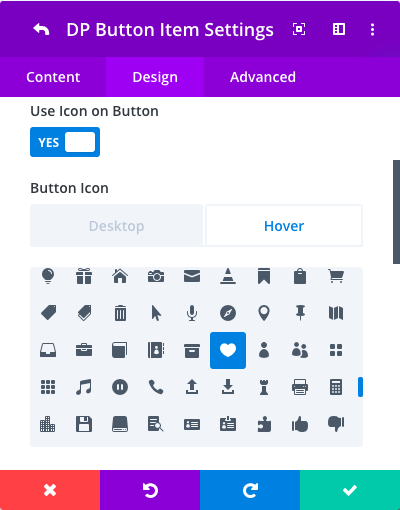Select the thumbs up icon
The image size is (400, 510).
(x=300, y=425)
